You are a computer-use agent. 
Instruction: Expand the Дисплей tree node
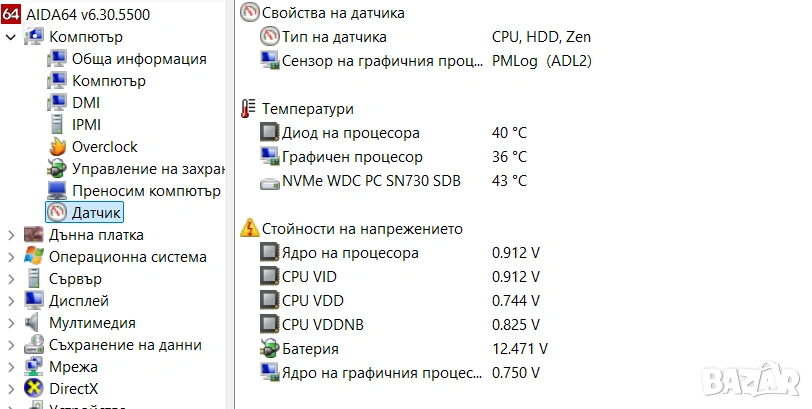pyautogui.click(x=11, y=301)
